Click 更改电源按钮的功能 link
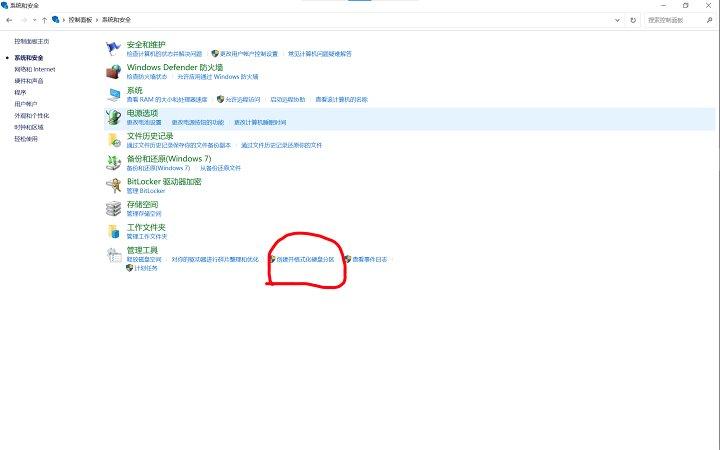This screenshot has width=720, height=450. 198,123
